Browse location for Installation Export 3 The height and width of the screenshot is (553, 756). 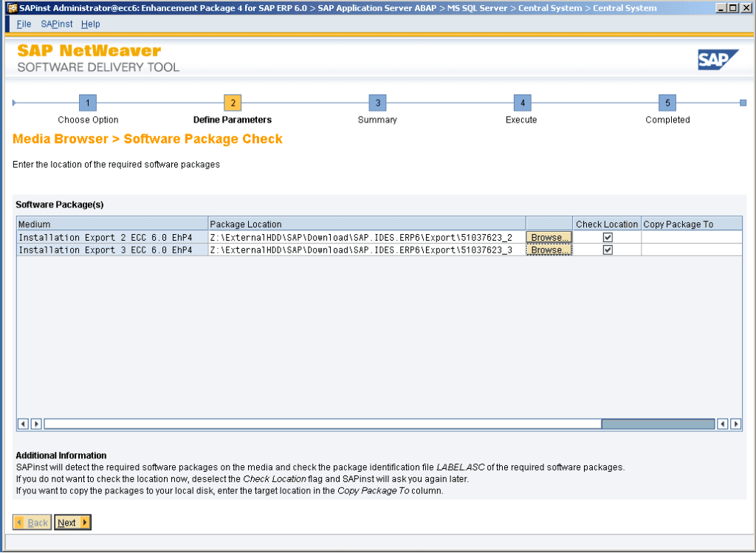(x=549, y=250)
